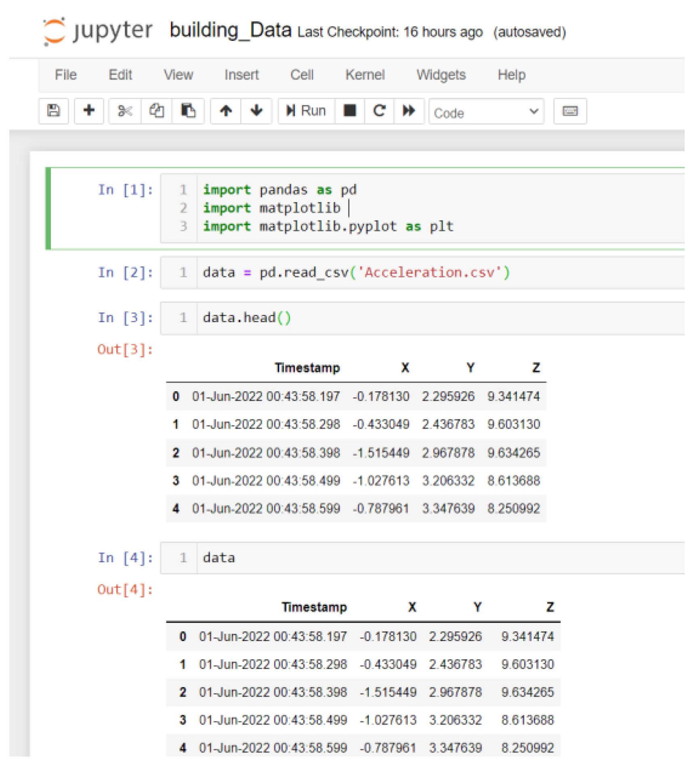Interrupt the kernel with stop icon

(350, 111)
